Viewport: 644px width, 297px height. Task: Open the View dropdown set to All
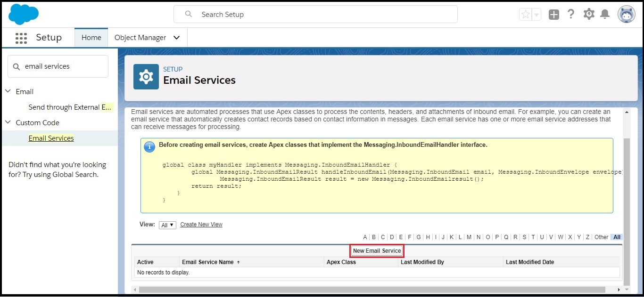pyautogui.click(x=167, y=225)
